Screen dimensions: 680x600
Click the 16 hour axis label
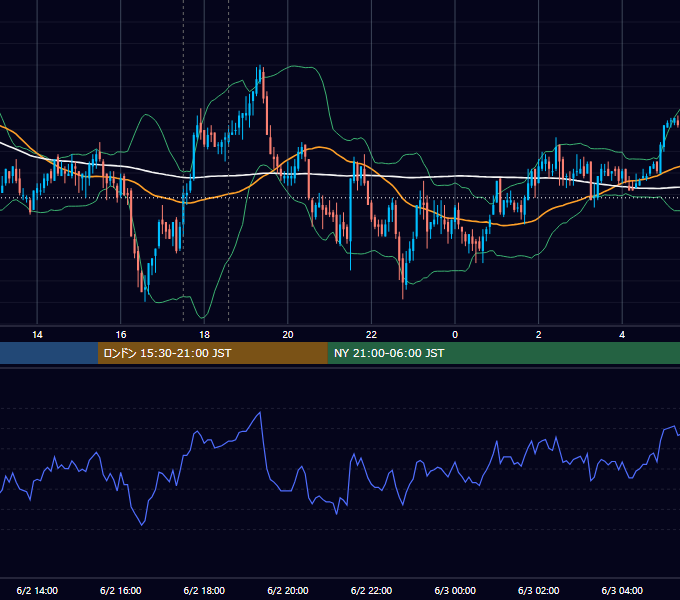click(121, 335)
